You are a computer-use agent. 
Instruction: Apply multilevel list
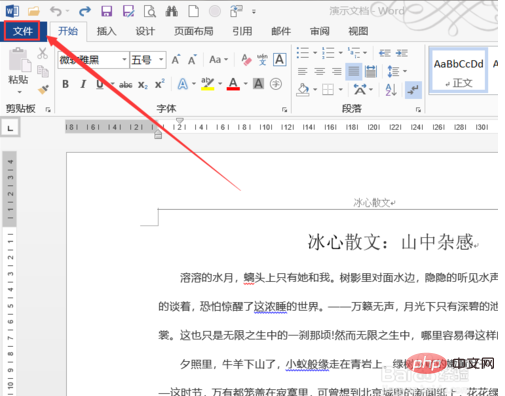tap(354, 53)
